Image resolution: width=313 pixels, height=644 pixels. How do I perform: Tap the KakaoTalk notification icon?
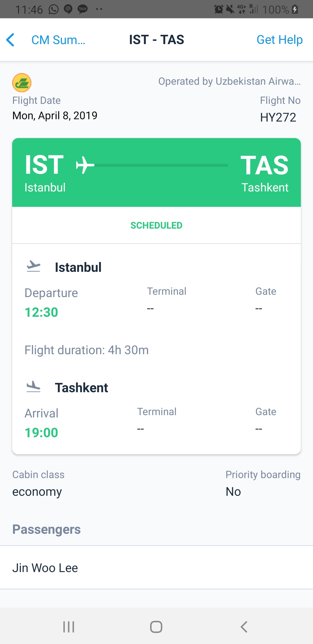coord(83,9)
